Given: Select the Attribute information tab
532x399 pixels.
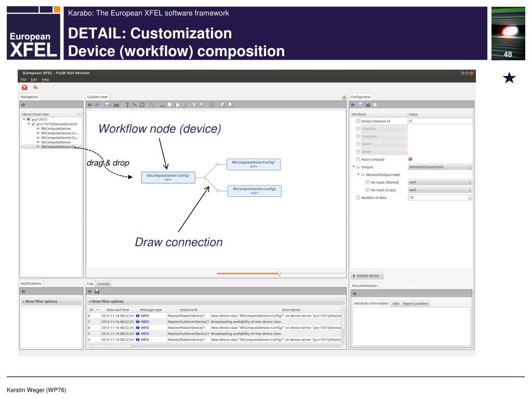Looking at the screenshot, I should click(x=371, y=303).
